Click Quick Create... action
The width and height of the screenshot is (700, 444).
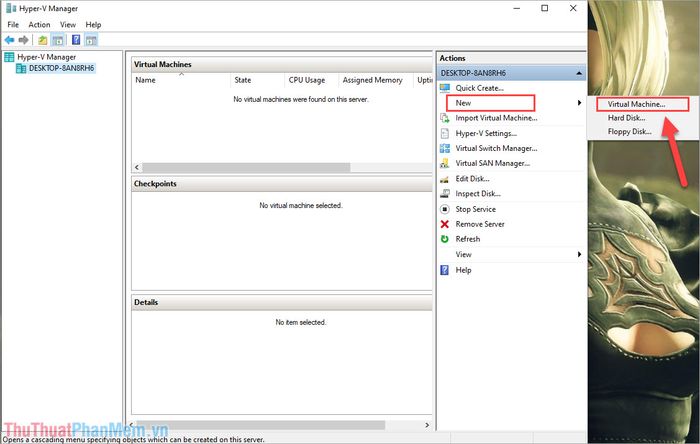pos(479,88)
